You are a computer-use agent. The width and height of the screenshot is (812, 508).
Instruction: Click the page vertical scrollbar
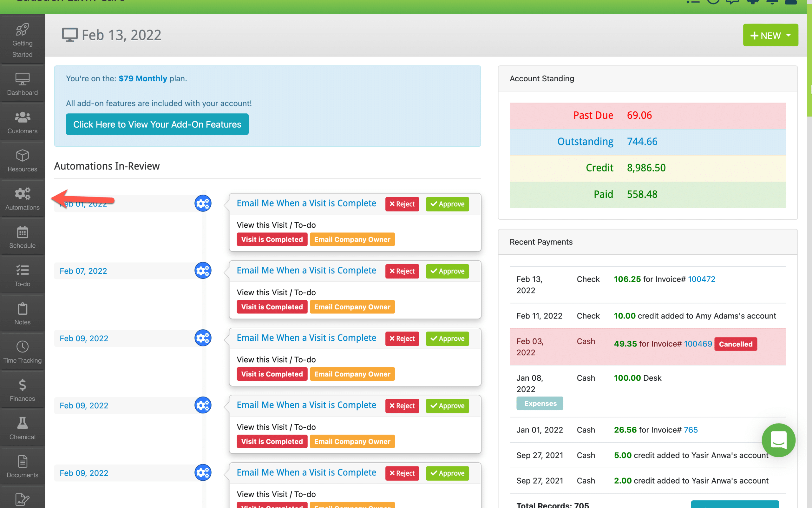[809, 60]
